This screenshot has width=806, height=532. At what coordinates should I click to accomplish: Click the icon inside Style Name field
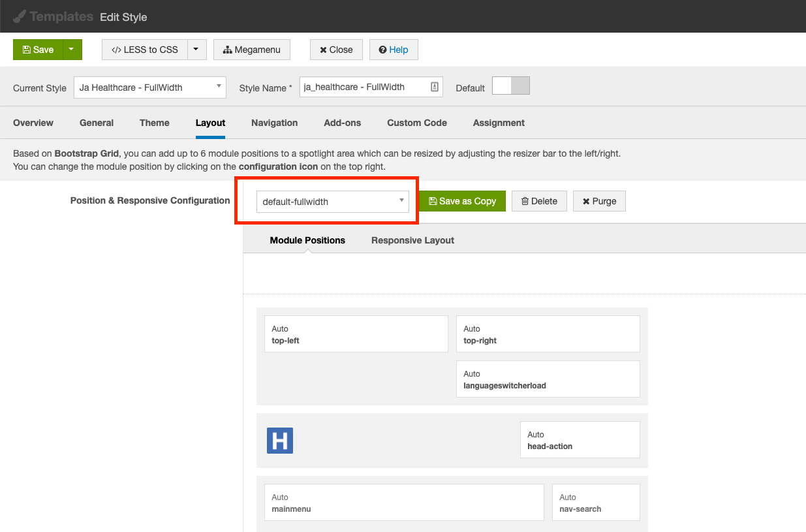pos(435,87)
